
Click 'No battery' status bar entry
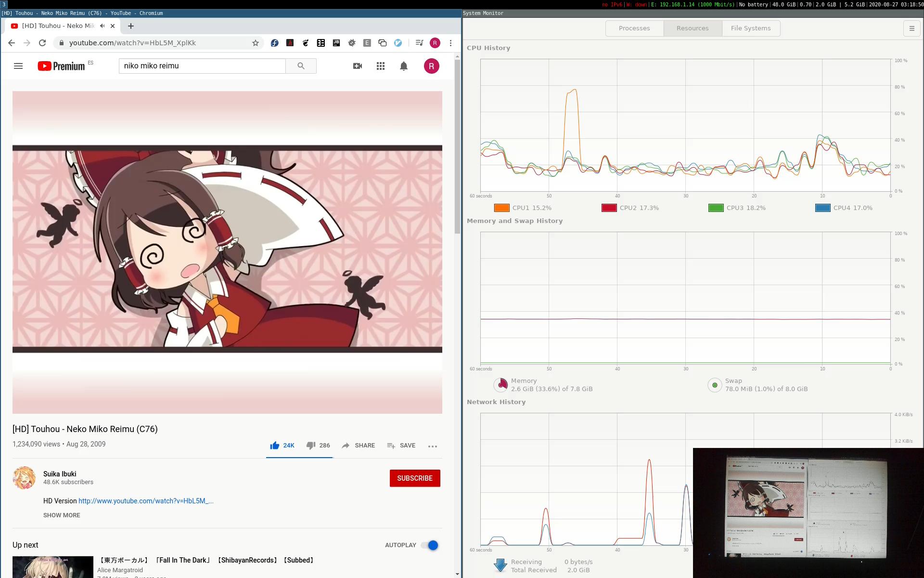point(753,4)
